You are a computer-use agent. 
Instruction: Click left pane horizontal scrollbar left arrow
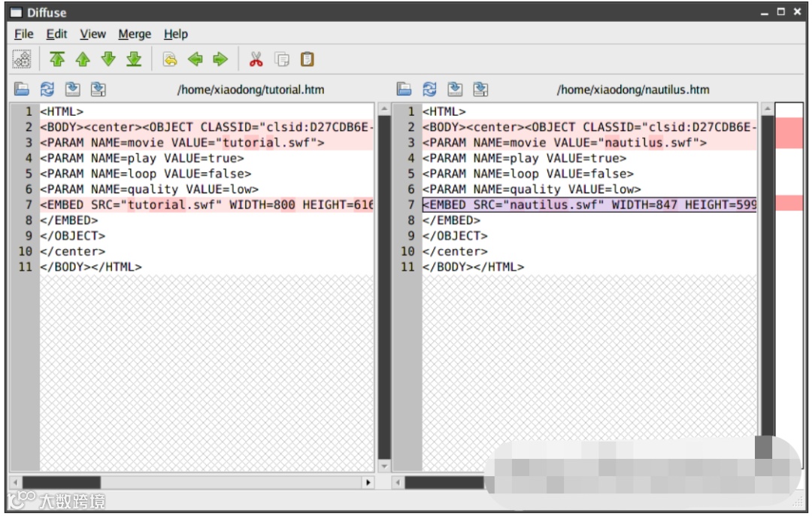16,482
